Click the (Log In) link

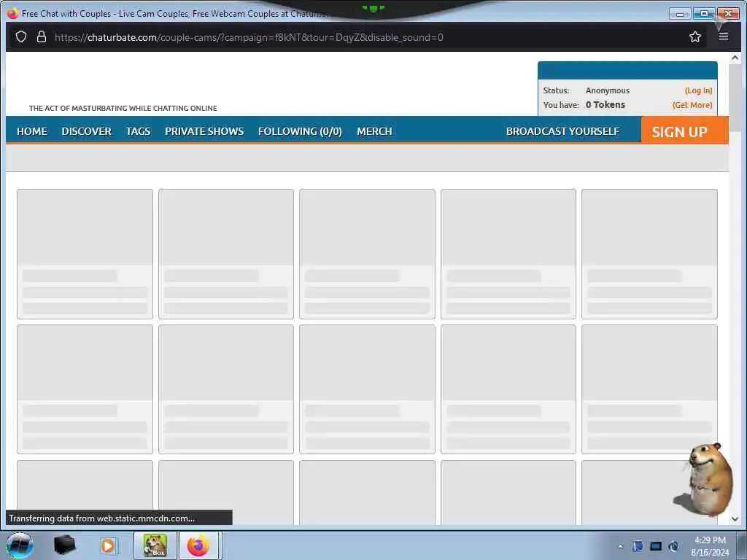coord(698,90)
